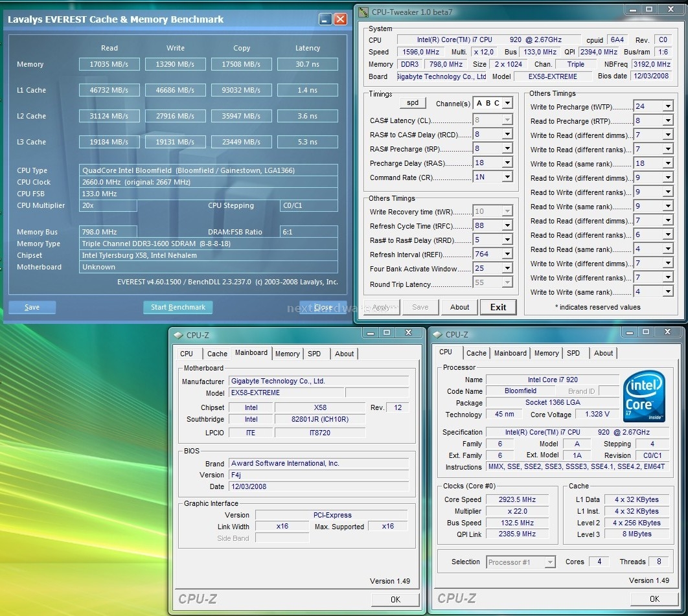Open Write to Write (same rank) dropdown
The image size is (688, 616).
(x=668, y=291)
